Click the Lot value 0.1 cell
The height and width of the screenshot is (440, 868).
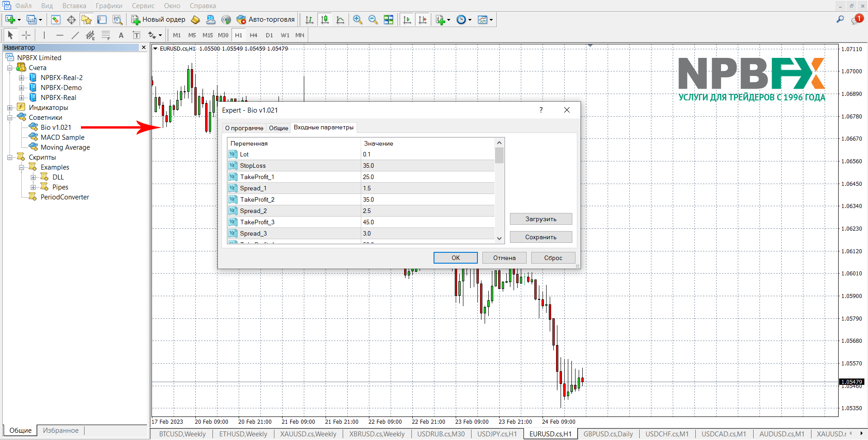428,154
